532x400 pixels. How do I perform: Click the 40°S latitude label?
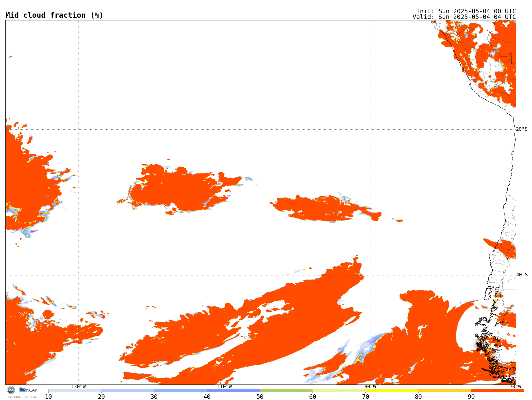pyautogui.click(x=522, y=275)
